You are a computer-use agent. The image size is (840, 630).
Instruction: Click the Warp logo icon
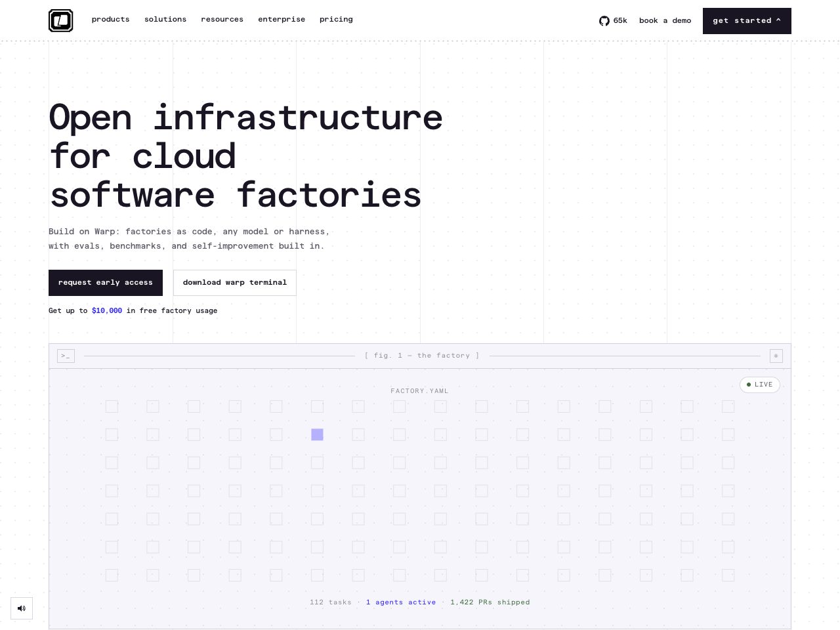coord(60,20)
